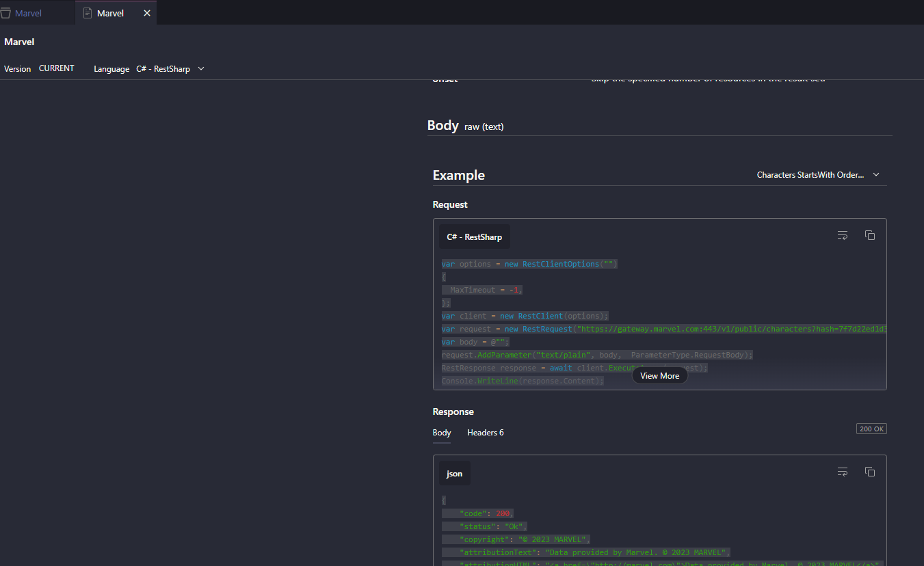
Task: Click the 200 OK status badge
Action: click(x=871, y=429)
